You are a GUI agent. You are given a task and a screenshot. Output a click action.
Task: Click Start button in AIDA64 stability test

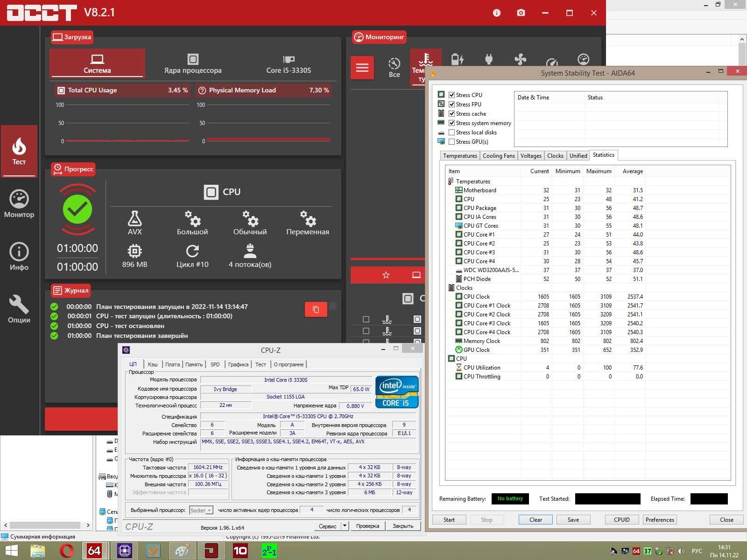449,519
